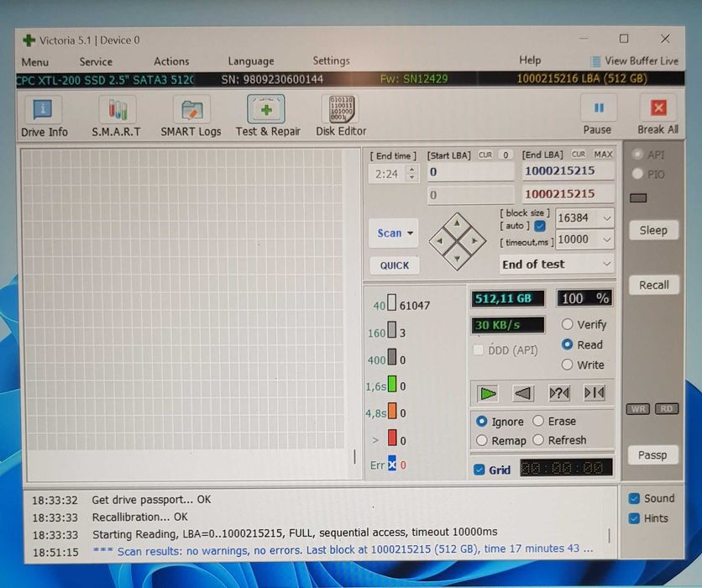Viewport: 702px width, 588px height.
Task: Click the QUICK scan button
Action: pos(395,265)
